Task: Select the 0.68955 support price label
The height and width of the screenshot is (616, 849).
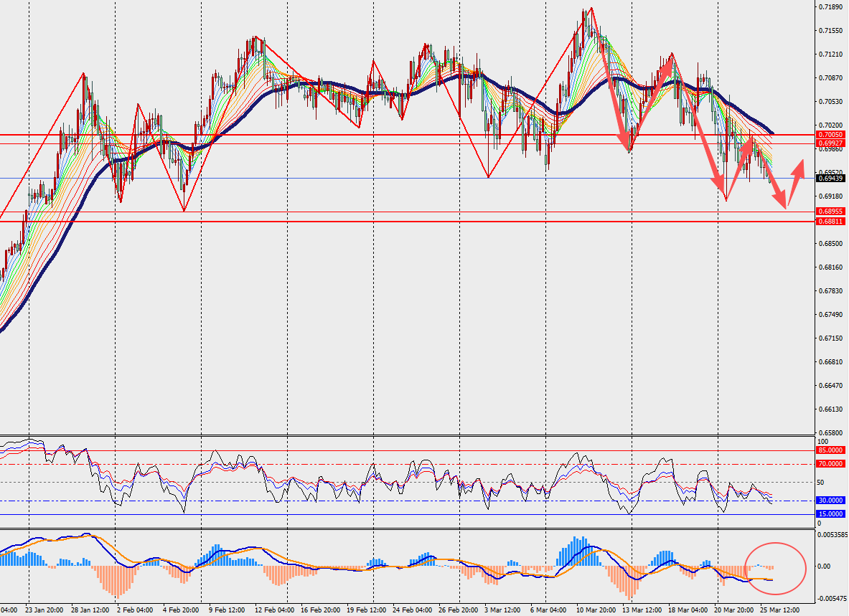Action: (830, 212)
